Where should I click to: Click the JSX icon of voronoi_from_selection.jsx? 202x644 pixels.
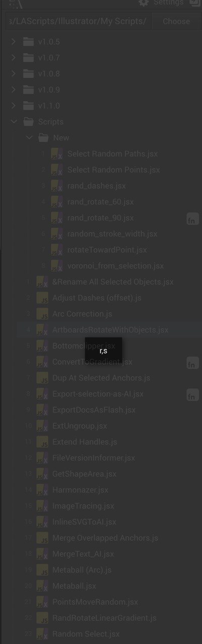click(x=56, y=266)
